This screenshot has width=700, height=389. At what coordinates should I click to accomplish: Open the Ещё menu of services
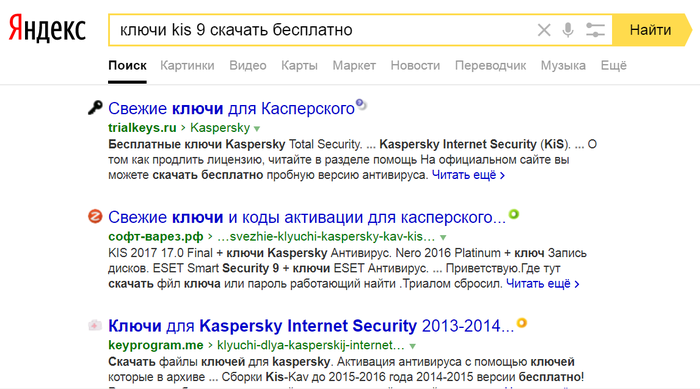click(x=613, y=66)
